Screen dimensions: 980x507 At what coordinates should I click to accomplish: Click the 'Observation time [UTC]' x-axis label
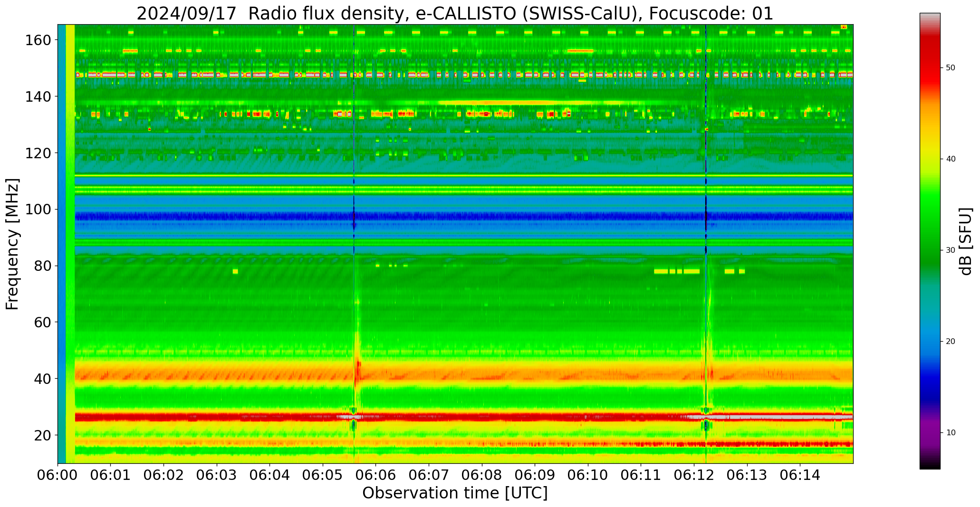click(x=455, y=493)
